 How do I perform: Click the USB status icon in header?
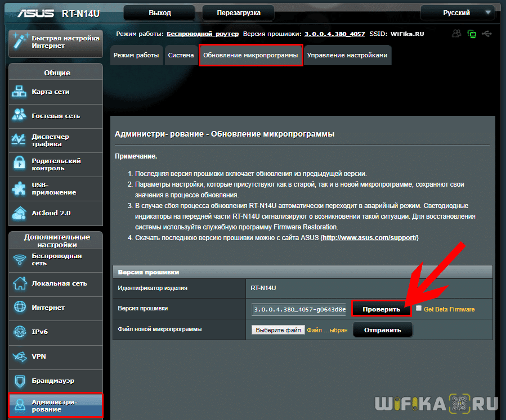pyautogui.click(x=487, y=34)
